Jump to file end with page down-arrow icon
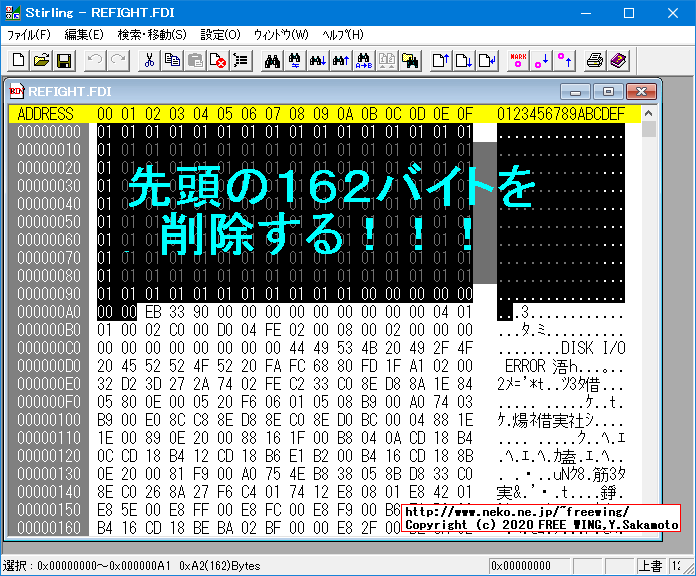696x576 pixels. (463, 60)
